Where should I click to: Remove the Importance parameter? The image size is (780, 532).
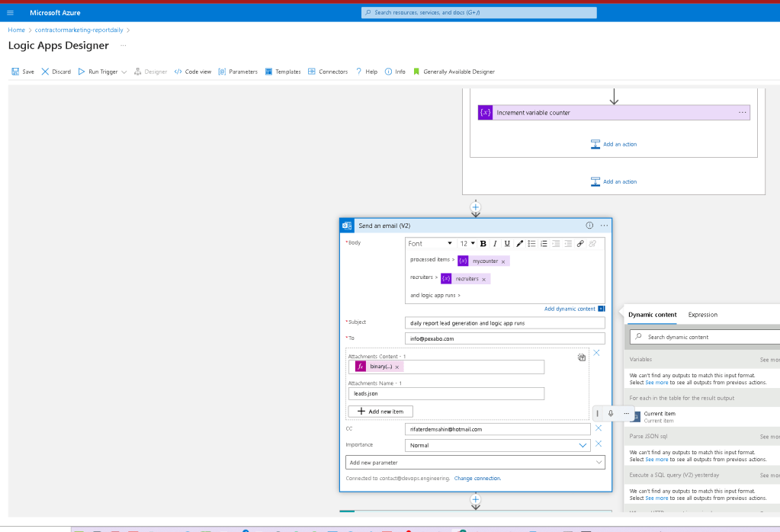click(x=599, y=444)
